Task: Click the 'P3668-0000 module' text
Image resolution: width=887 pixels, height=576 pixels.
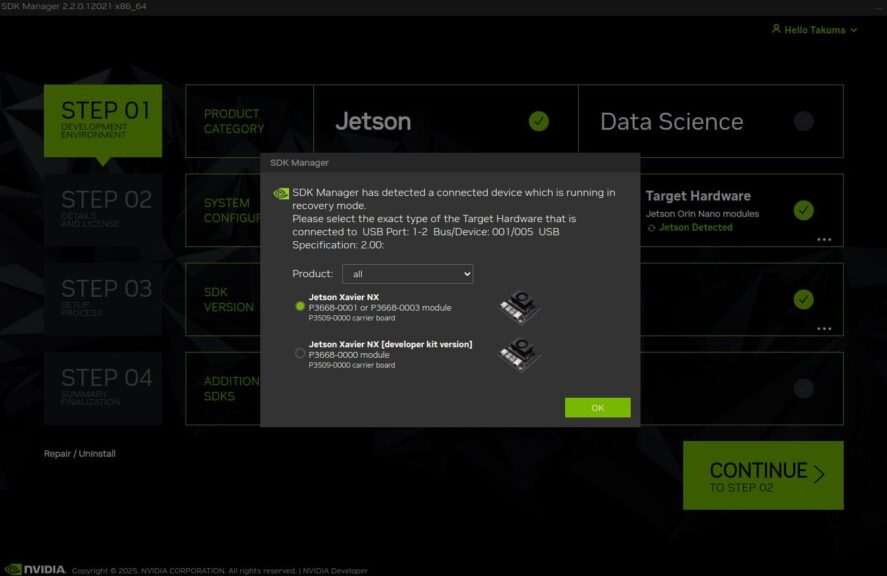Action: click(348, 355)
